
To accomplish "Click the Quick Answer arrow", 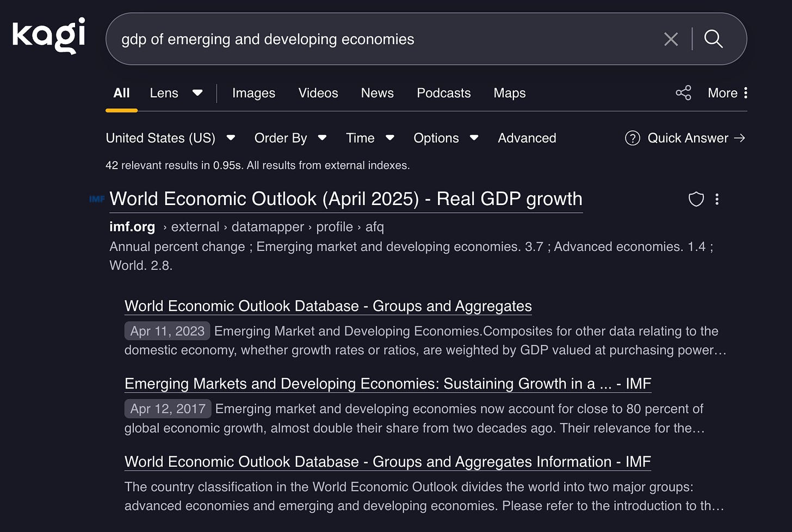I will [x=739, y=138].
